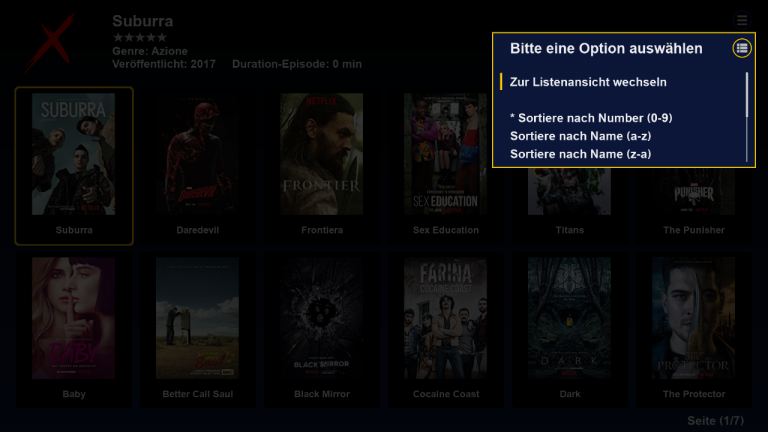Open The Protector poster
This screenshot has height=432, width=768.
pos(693,318)
